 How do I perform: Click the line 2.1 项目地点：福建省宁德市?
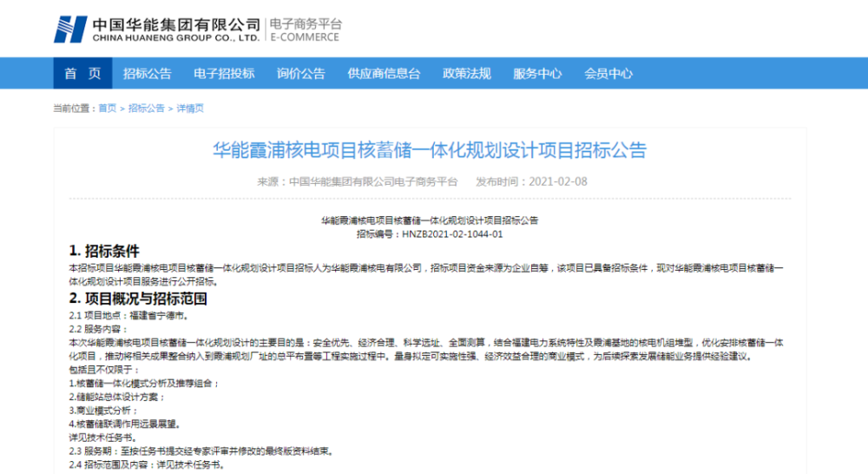coord(129,316)
